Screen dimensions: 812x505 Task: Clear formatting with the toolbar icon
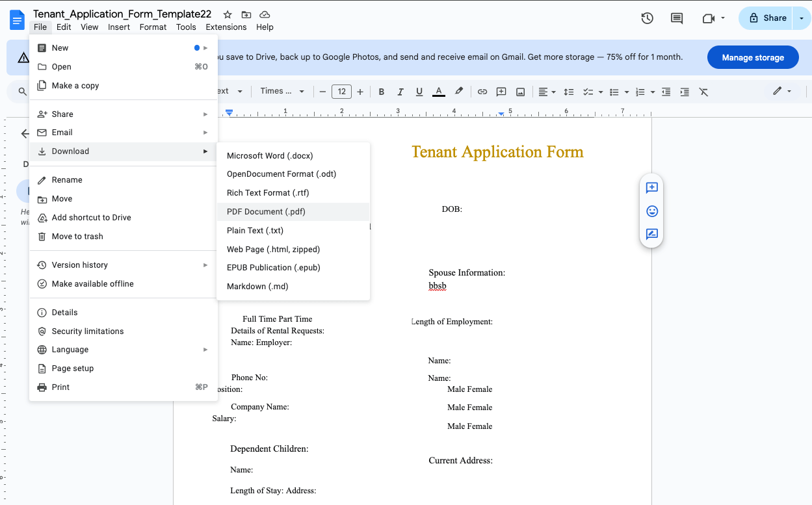pos(703,92)
